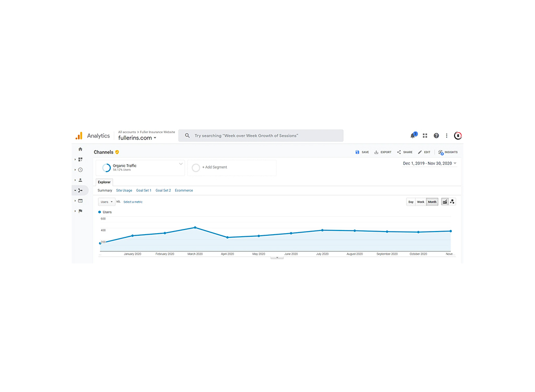
Task: Open the Audience report icon
Action: 80,180
